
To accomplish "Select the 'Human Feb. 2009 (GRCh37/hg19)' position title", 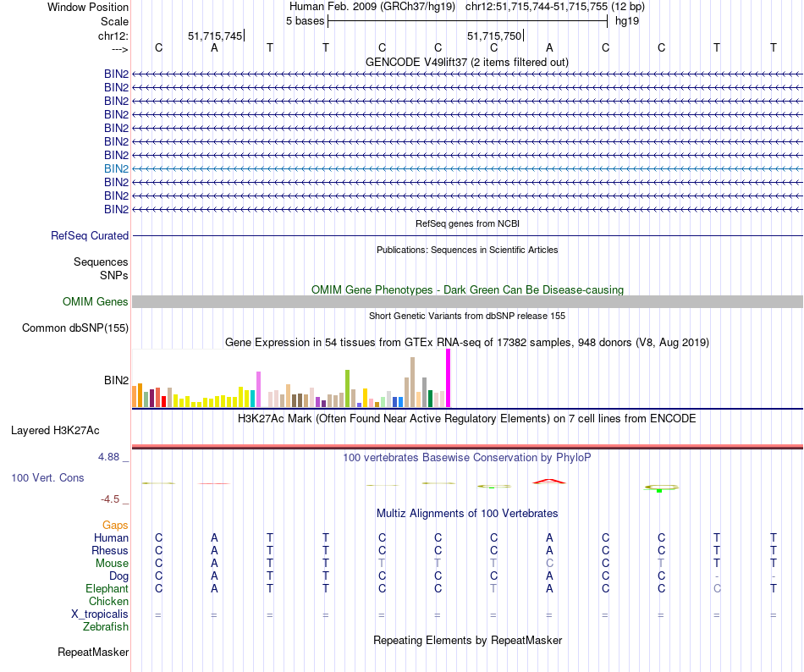I will (372, 7).
